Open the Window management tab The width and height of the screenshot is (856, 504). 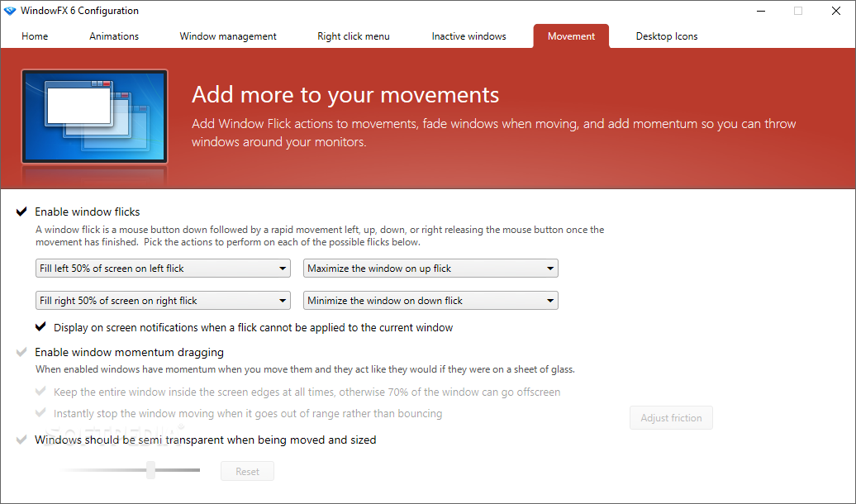point(228,36)
